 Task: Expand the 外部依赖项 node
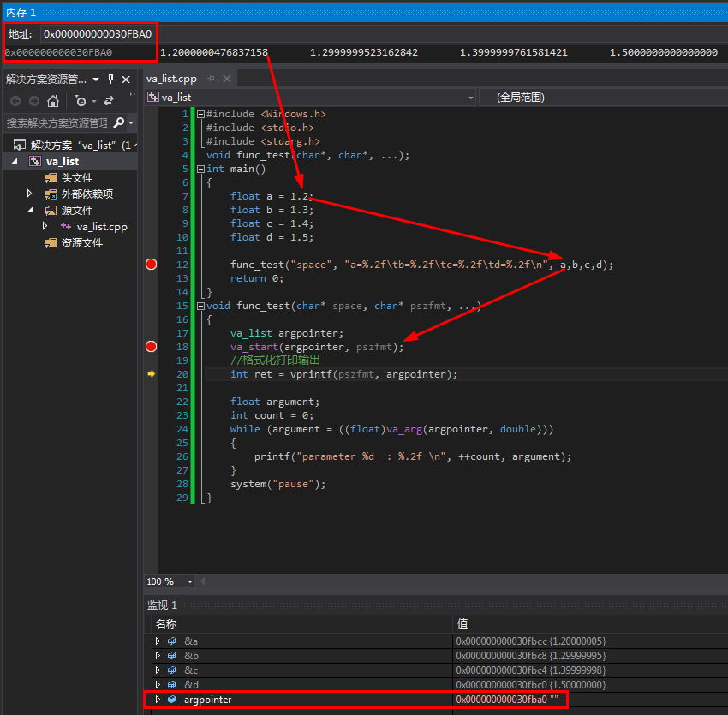click(x=29, y=194)
